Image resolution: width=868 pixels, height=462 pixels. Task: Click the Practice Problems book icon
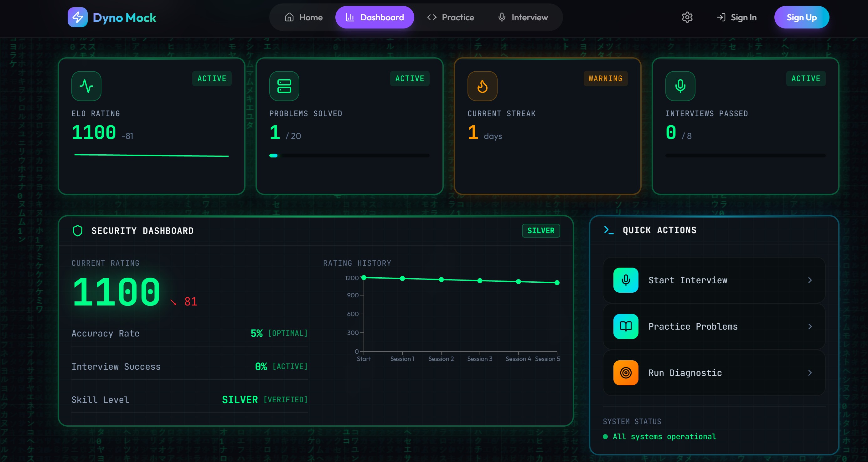coord(626,326)
